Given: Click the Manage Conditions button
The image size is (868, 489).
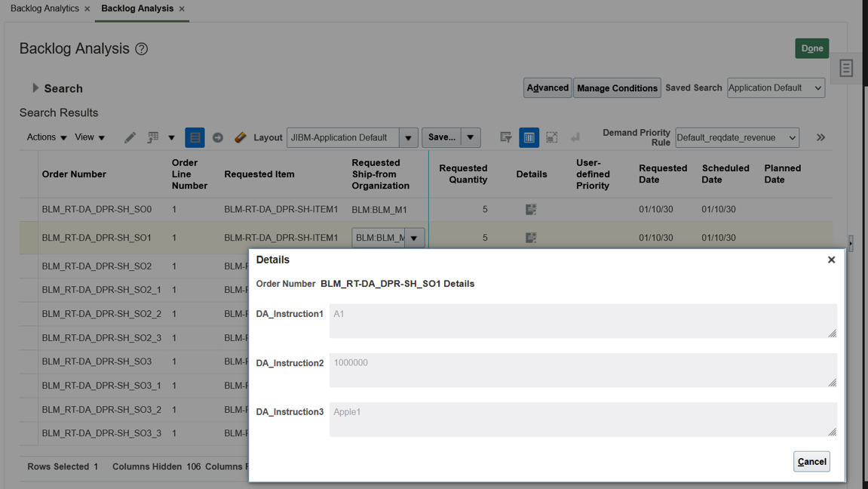Looking at the screenshot, I should [617, 88].
